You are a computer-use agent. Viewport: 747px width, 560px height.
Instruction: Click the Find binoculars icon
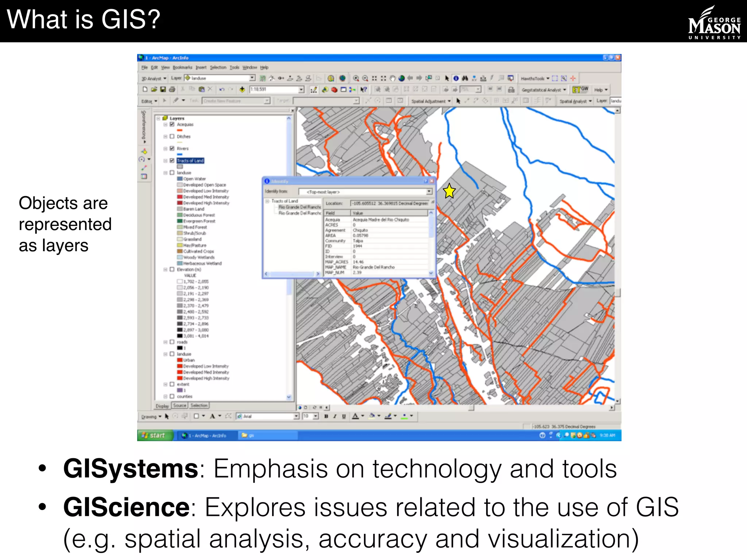tap(465, 78)
